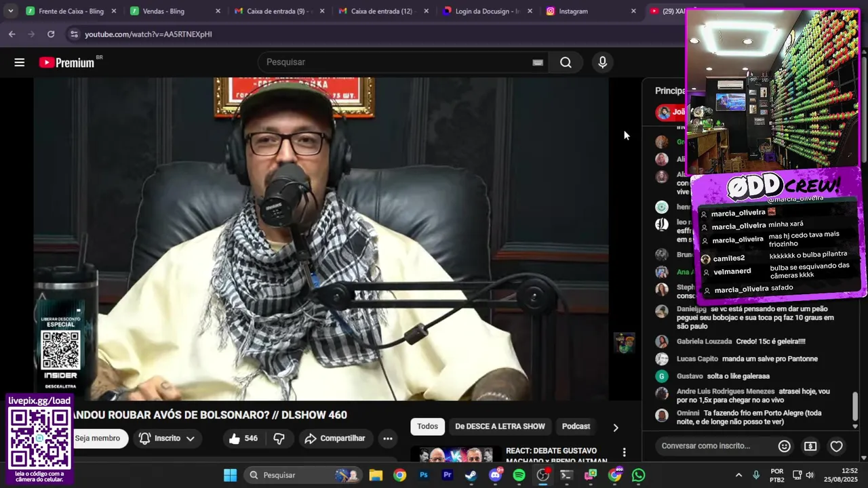868x488 pixels.
Task: Dislike the video with thumbs-down
Action: (279, 439)
